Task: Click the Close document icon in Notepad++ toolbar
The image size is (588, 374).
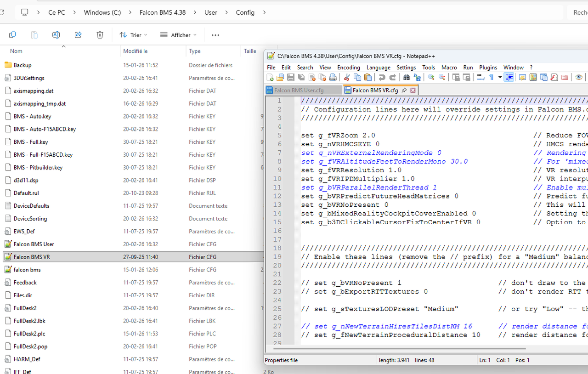Action: pos(312,78)
